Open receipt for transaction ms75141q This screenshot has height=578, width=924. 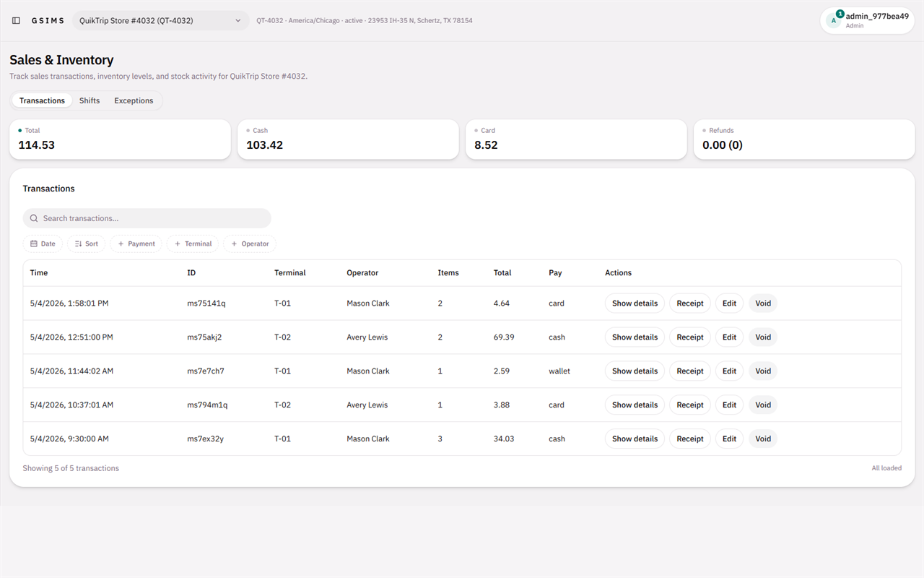(x=690, y=303)
